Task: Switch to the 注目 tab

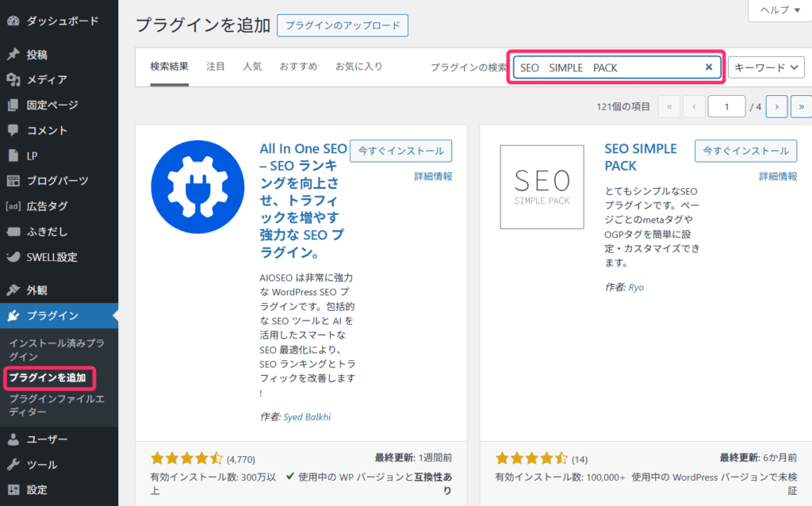Action: [216, 67]
